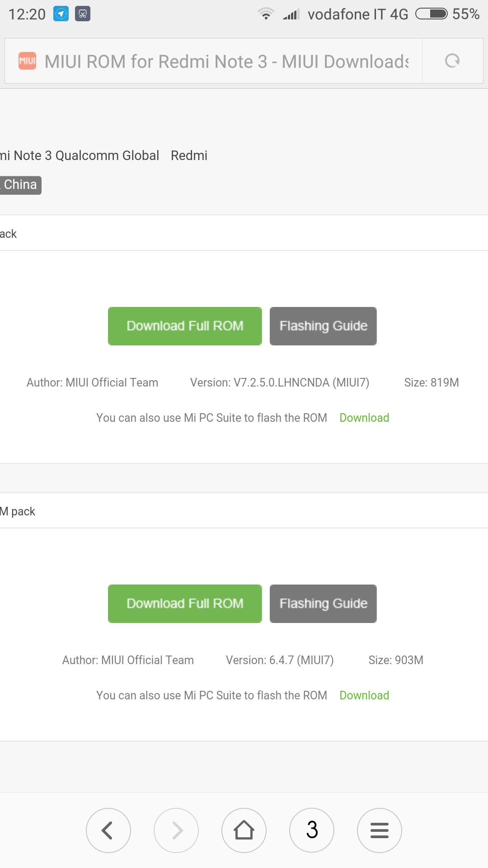Open the browser home page icon
Image resolution: width=488 pixels, height=868 pixels.
point(244,830)
